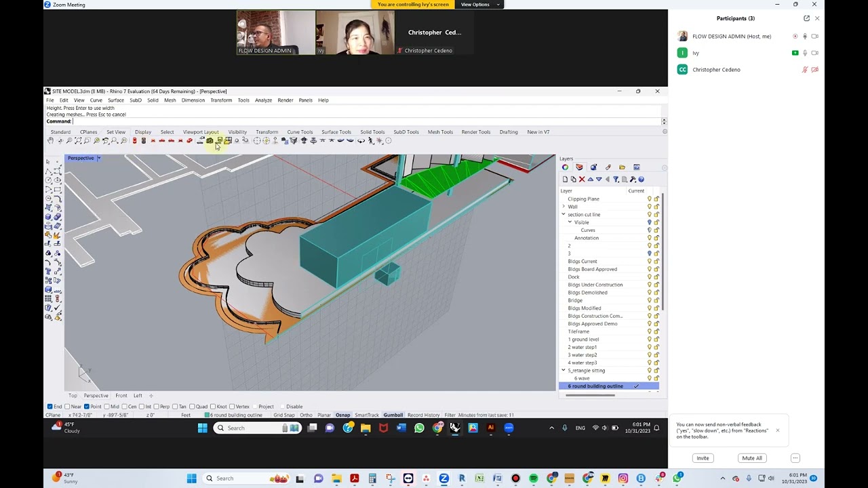Toggle visibility bulb of Wall layer
Image resolution: width=868 pixels, height=488 pixels.
pyautogui.click(x=649, y=207)
